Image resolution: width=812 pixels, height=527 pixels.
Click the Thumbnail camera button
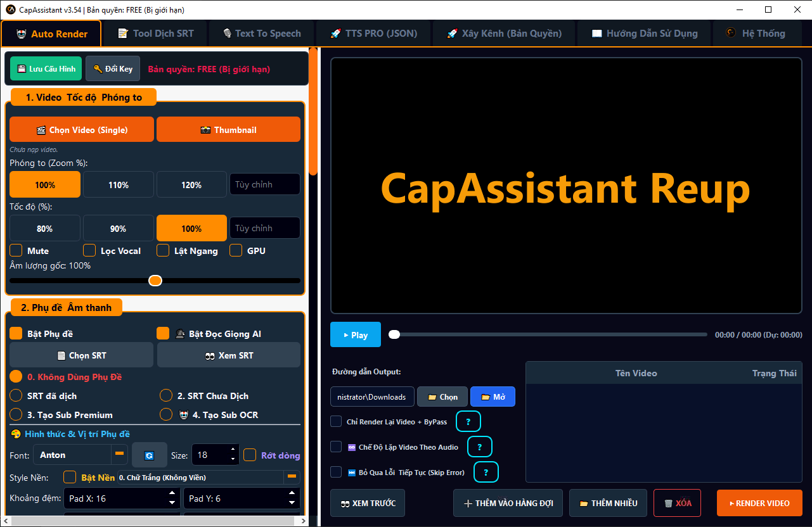(228, 129)
